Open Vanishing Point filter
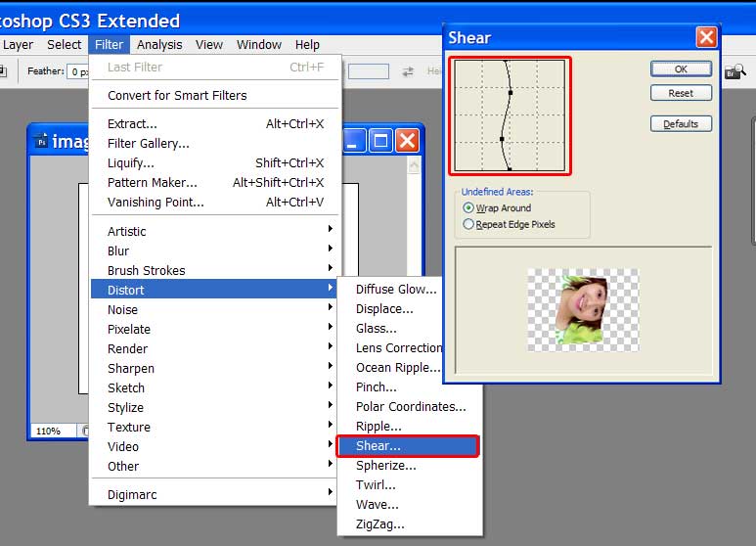Viewport: 756px width, 546px height. [215, 203]
